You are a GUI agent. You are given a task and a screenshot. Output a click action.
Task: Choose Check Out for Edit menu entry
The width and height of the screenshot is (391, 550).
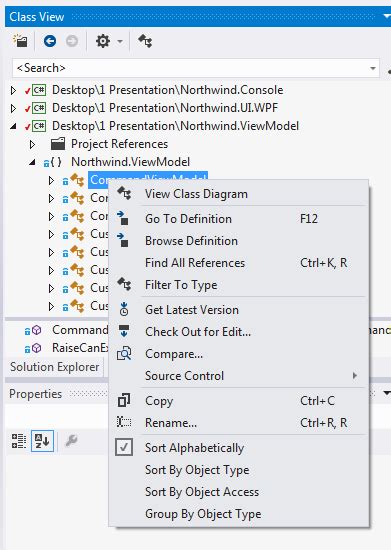coord(198,332)
